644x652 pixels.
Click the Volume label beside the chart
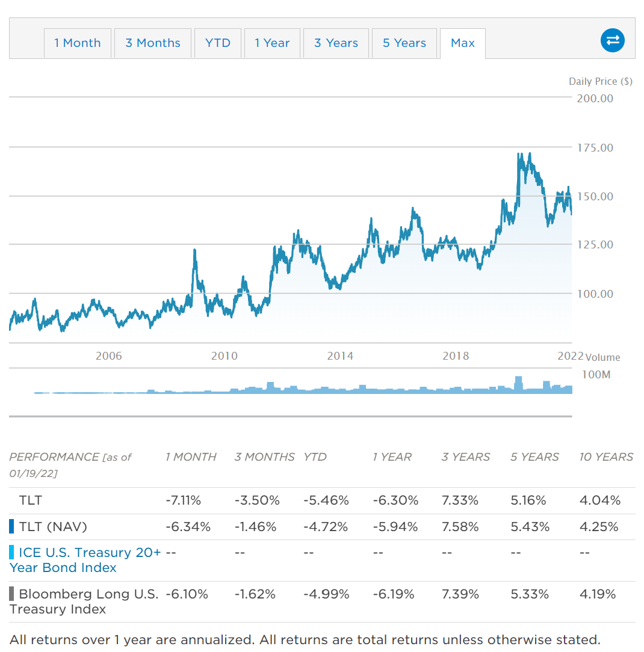pos(602,357)
